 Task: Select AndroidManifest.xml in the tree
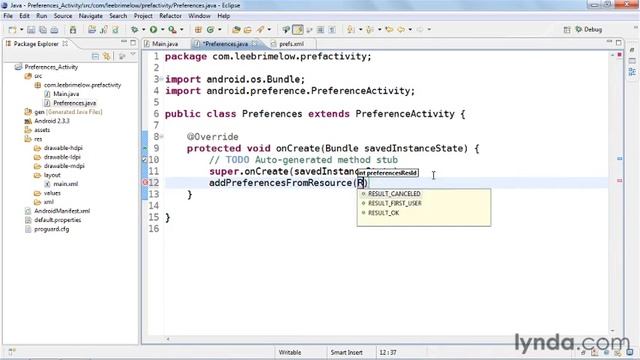pos(62,211)
